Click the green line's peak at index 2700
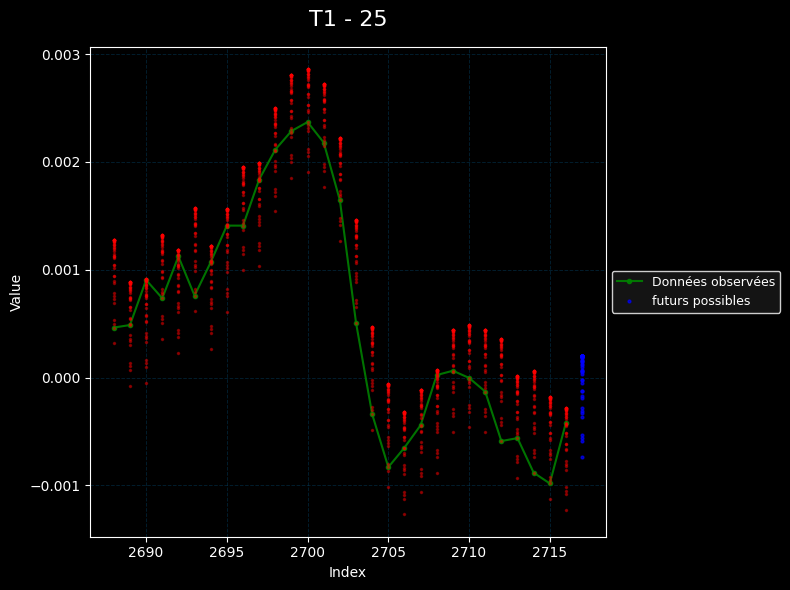The width and height of the screenshot is (790, 590). point(308,122)
